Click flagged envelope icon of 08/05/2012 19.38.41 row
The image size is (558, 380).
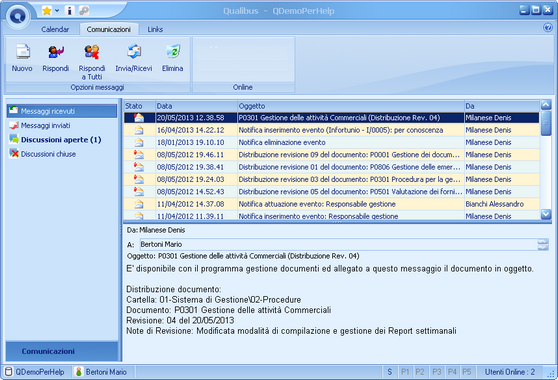point(139,167)
